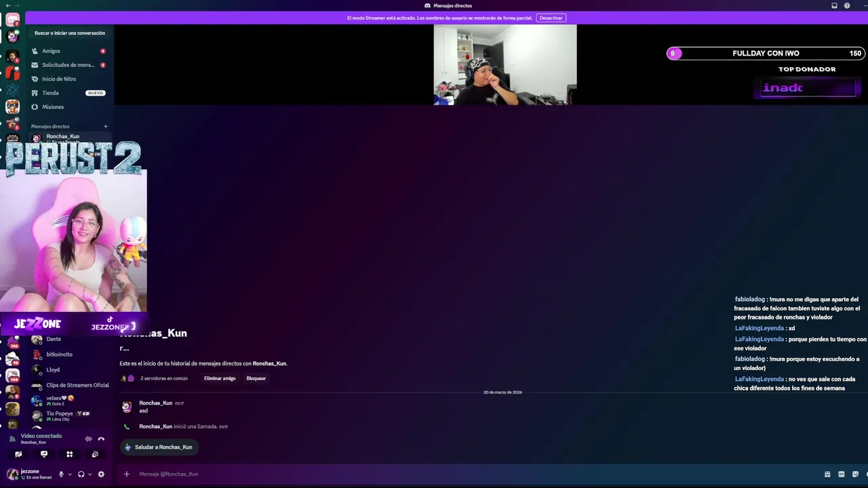This screenshot has height=488, width=868.
Task: Click the NUEVO badge beside Tienda
Action: click(96, 93)
